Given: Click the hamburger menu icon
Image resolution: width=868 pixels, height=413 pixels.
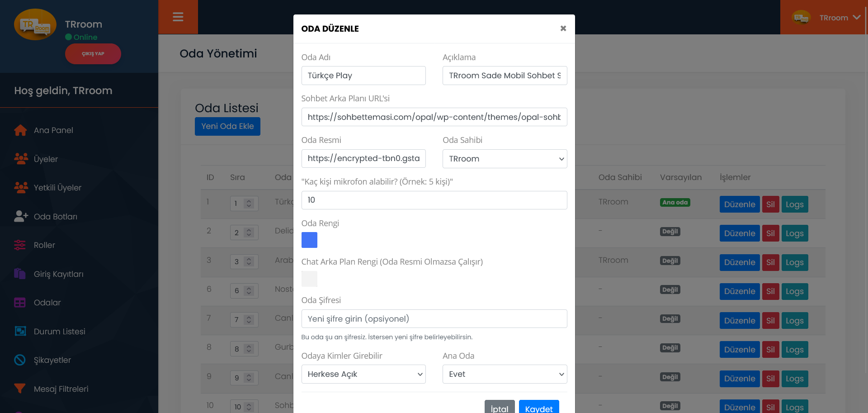Looking at the screenshot, I should point(178,17).
